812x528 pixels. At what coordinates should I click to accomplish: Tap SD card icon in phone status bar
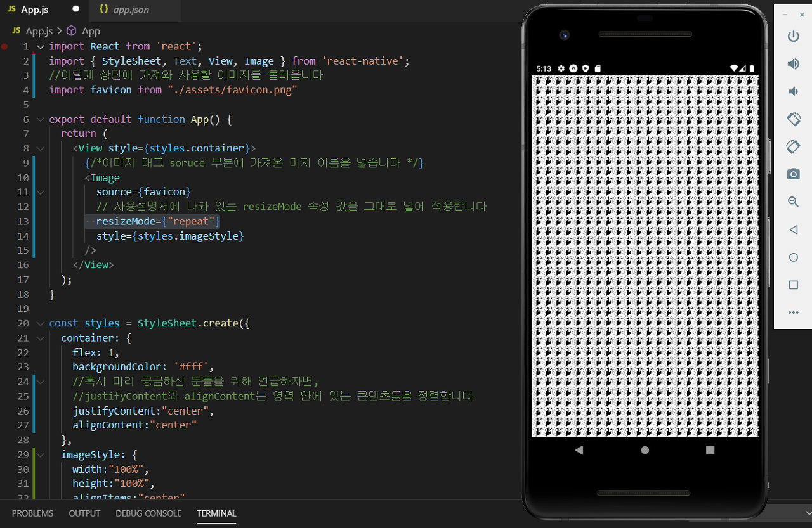(x=597, y=68)
